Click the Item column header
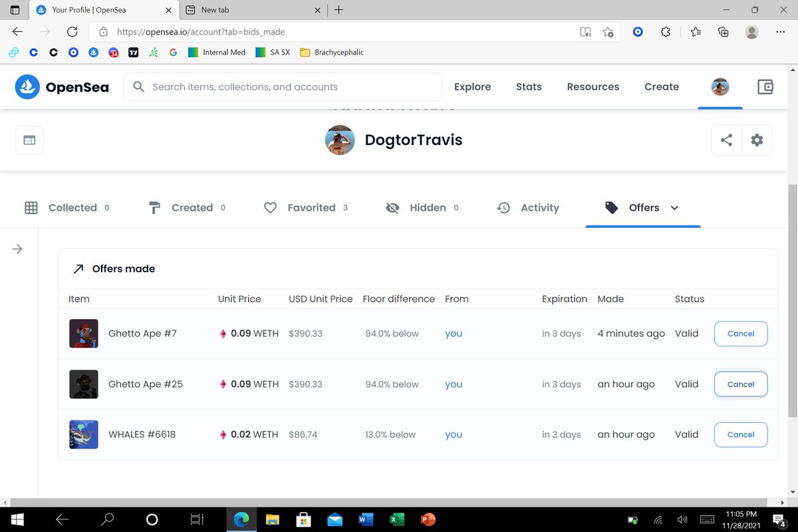 click(79, 299)
